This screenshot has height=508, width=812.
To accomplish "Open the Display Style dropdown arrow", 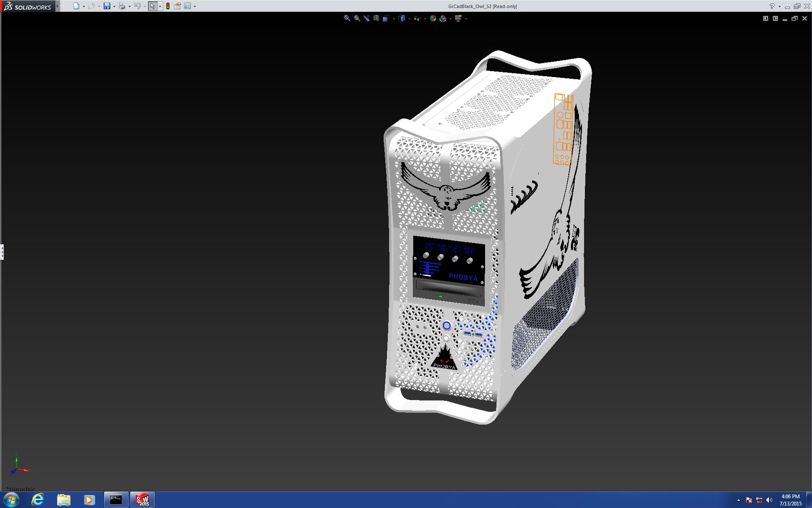I will [409, 19].
